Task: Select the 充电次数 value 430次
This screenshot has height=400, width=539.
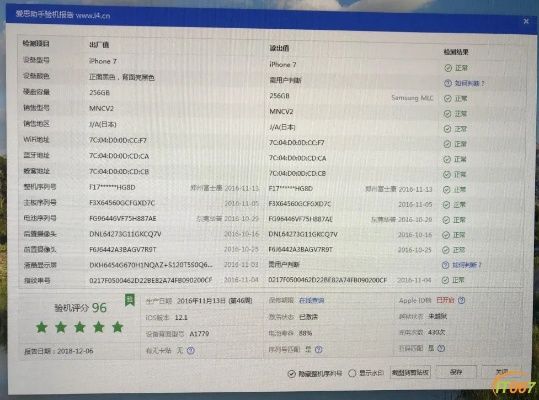Action: tap(437, 332)
